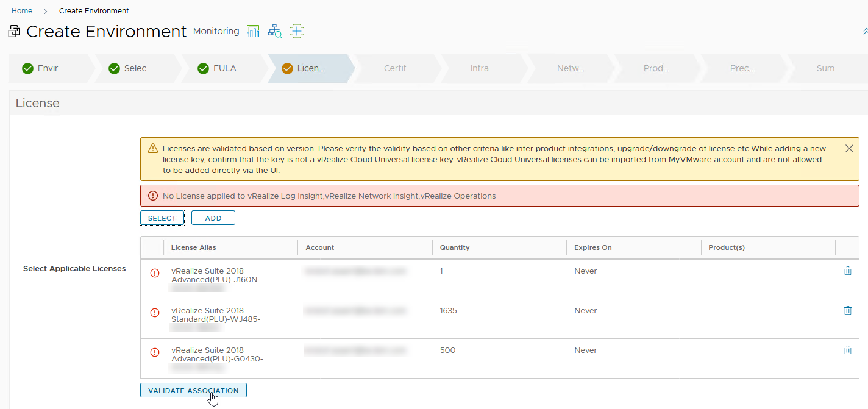Sort by Quantity column header
Viewport: 868px width, 409px height.
pos(455,247)
